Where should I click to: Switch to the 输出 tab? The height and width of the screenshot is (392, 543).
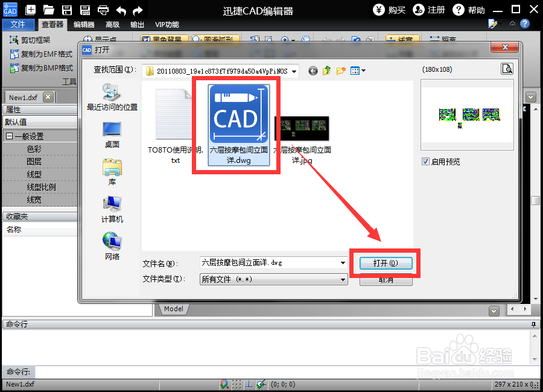(137, 25)
